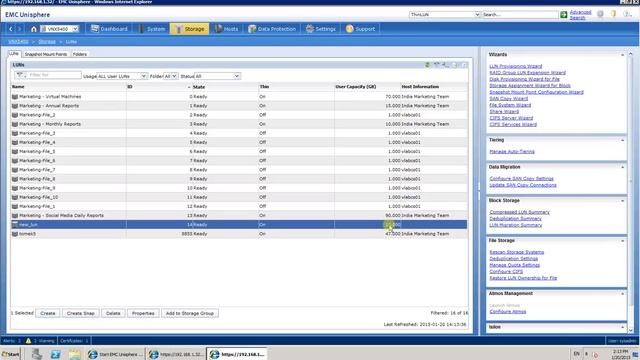Open the Configure SAN Copy Settings link
This screenshot has width=640, height=360.
pyautogui.click(x=521, y=179)
